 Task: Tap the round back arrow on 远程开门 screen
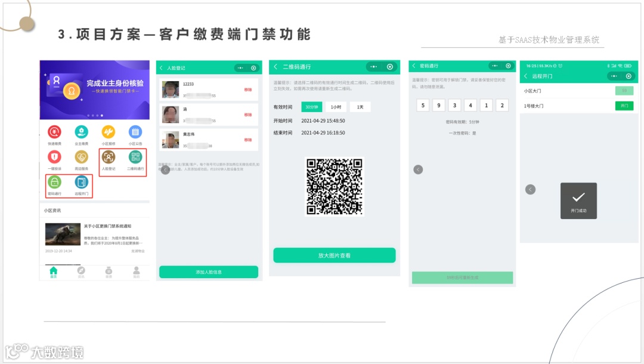click(530, 189)
